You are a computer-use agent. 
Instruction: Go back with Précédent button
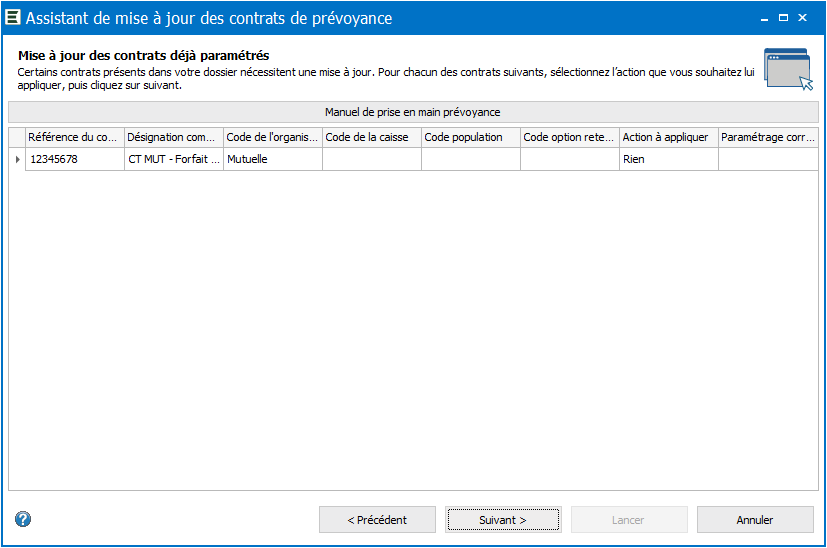377,520
